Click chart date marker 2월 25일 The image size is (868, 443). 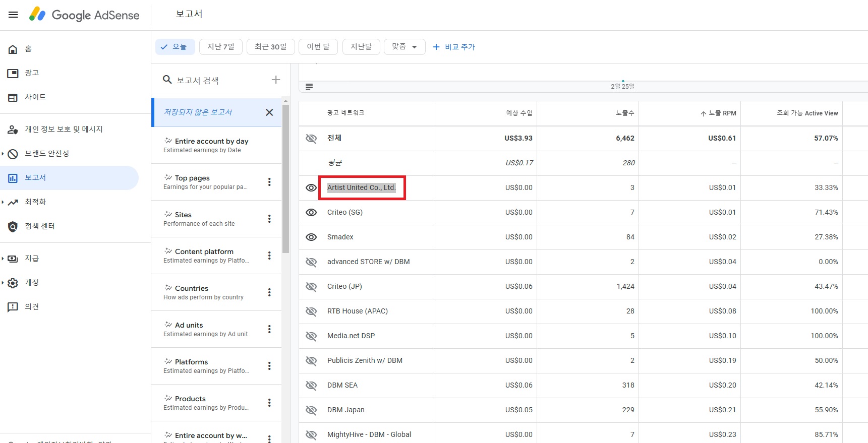tap(622, 86)
